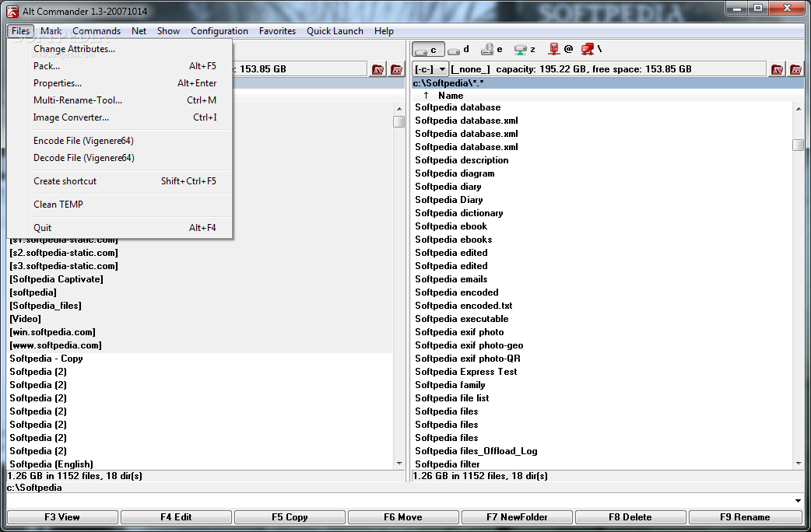Screen dimensions: 811x532
Task: Switch right panel to CD drive e
Action: tap(492, 50)
